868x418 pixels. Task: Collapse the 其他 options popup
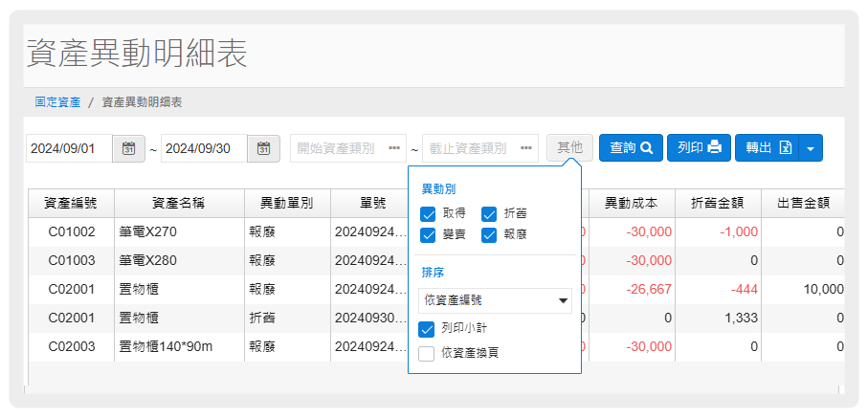(569, 148)
